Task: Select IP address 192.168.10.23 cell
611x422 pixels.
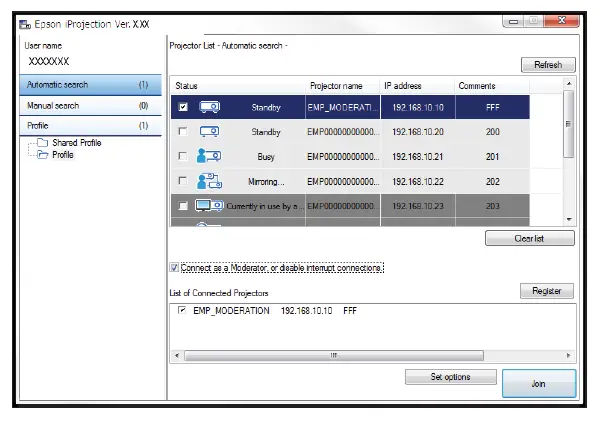Action: click(418, 206)
